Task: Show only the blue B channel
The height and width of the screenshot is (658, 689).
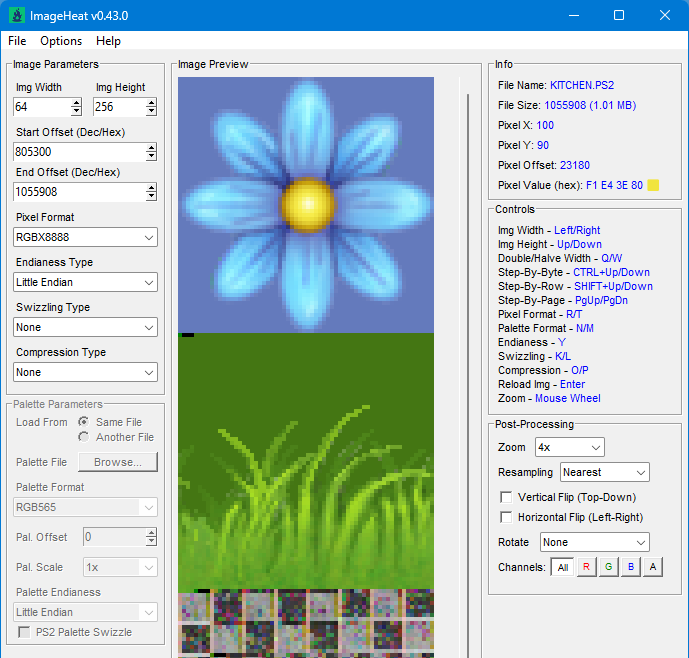Action: click(x=631, y=567)
